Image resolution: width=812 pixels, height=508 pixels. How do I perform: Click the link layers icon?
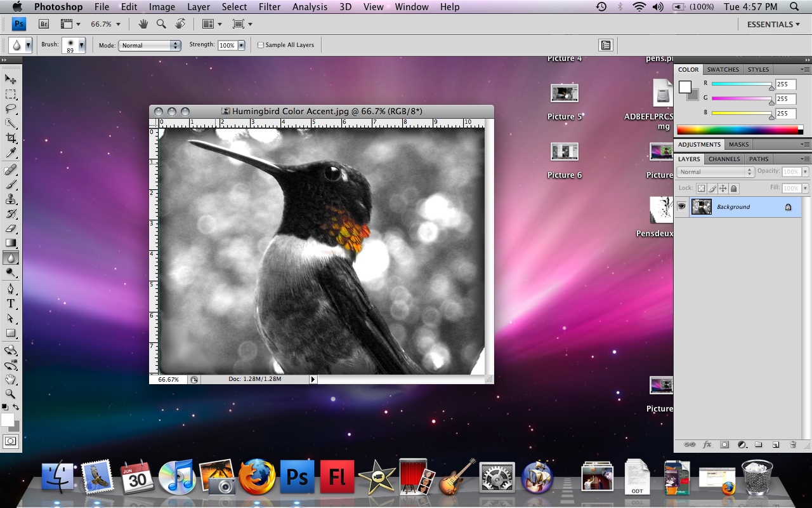click(x=690, y=444)
